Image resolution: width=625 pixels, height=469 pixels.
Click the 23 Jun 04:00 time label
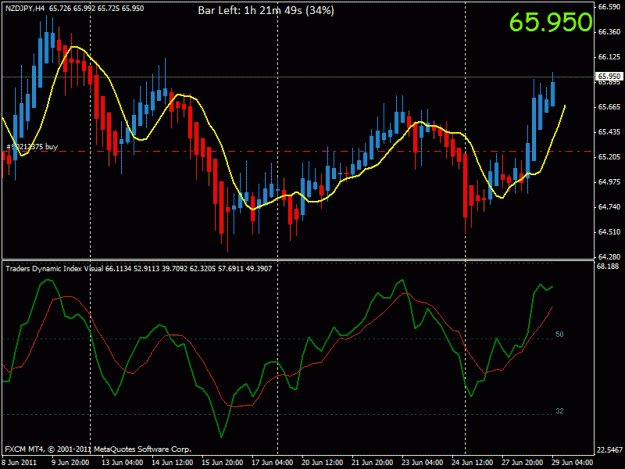click(x=422, y=463)
